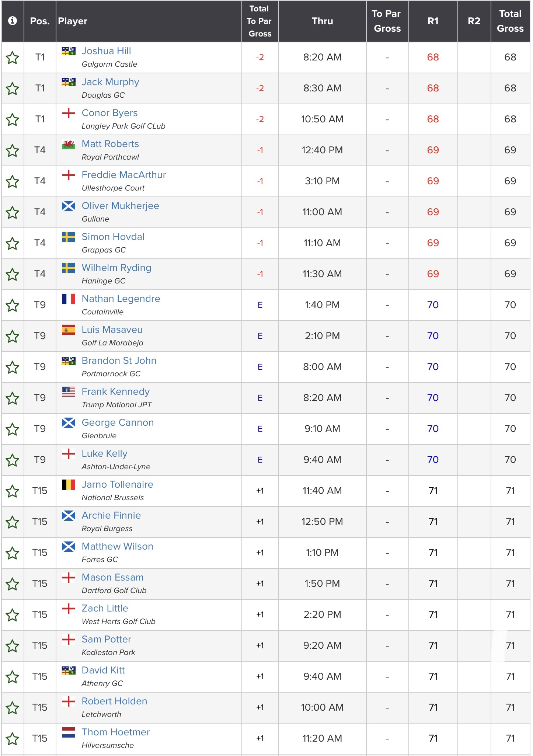Click the Total Gross column header
Screen dimensions: 533x756
[510, 21]
